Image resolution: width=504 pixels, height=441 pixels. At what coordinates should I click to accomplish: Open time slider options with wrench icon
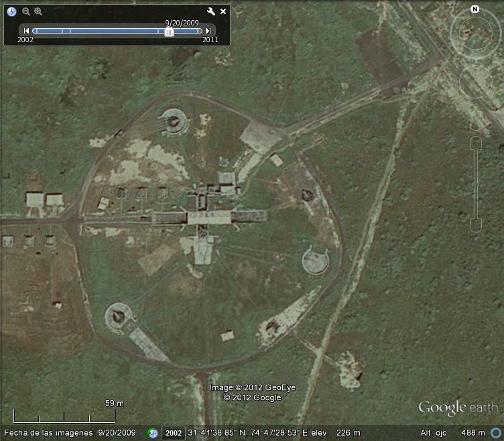pos(211,11)
